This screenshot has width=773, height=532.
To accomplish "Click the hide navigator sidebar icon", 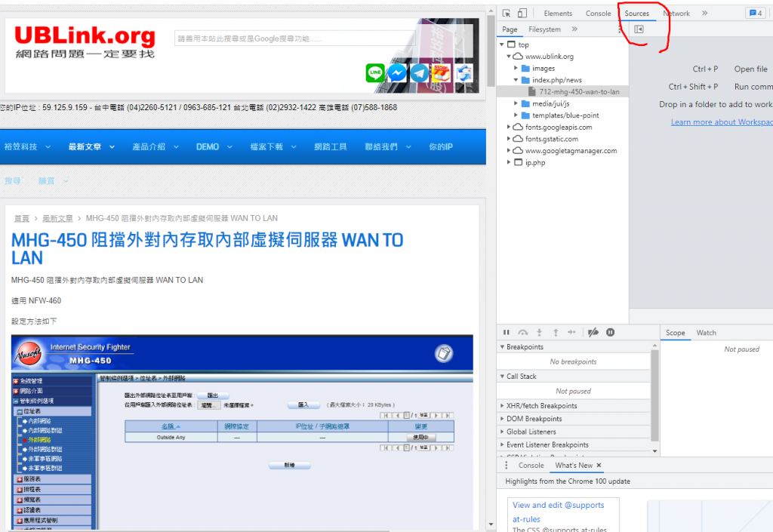I will (x=639, y=29).
